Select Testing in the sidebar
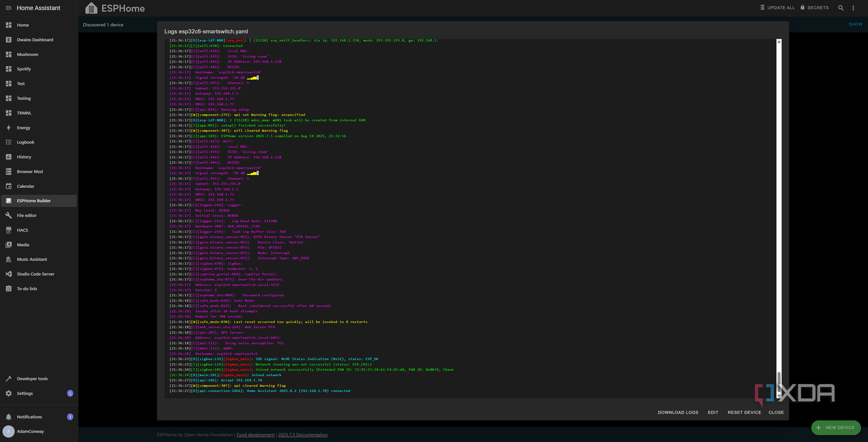 point(39,98)
